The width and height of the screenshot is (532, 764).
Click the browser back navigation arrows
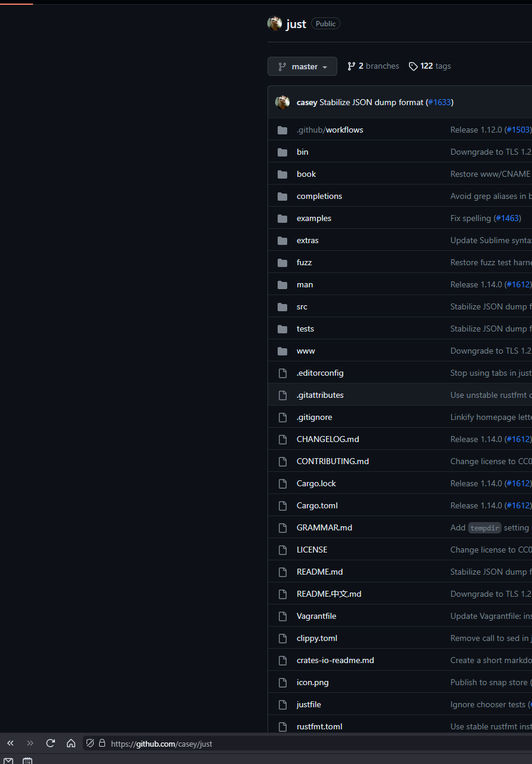10,743
